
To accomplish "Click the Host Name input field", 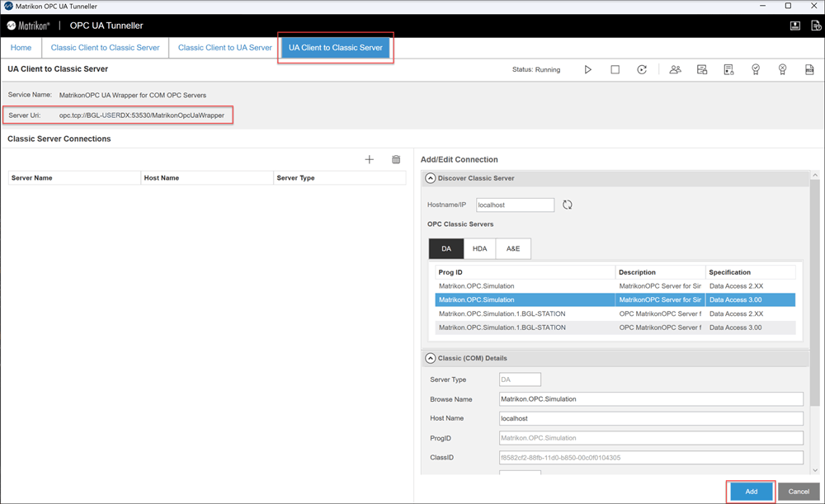I will (x=651, y=418).
